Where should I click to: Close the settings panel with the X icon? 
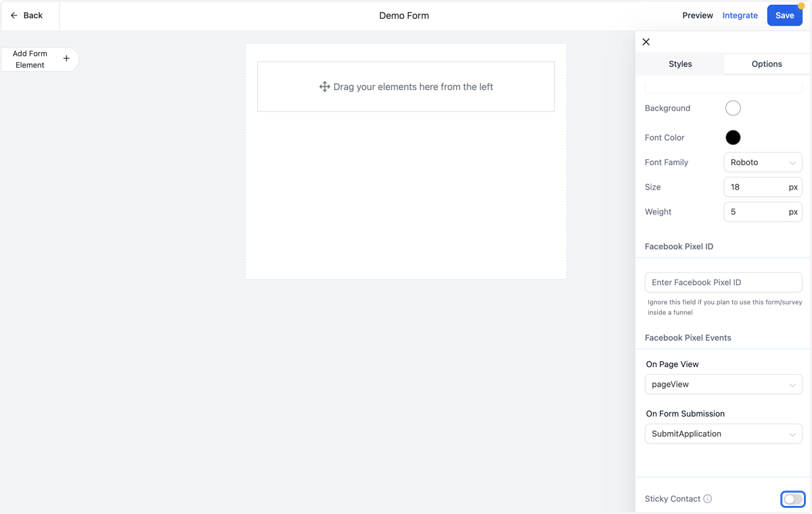[646, 42]
